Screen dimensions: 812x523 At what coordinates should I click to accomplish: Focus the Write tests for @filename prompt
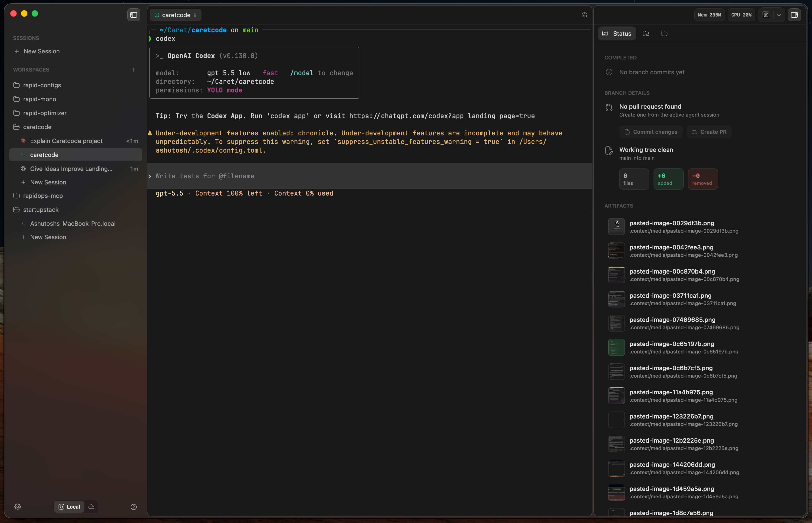(x=369, y=176)
